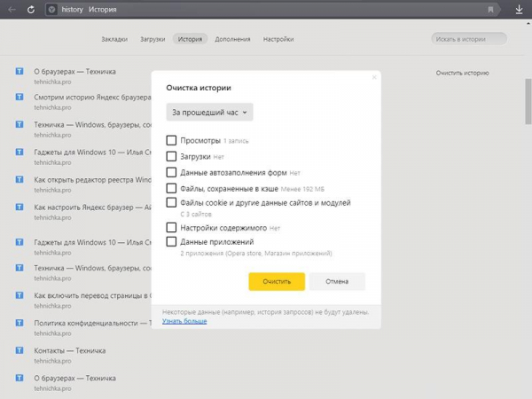Open downloads via the download arrow icon
Image resolution: width=532 pixels, height=399 pixels.
520,10
